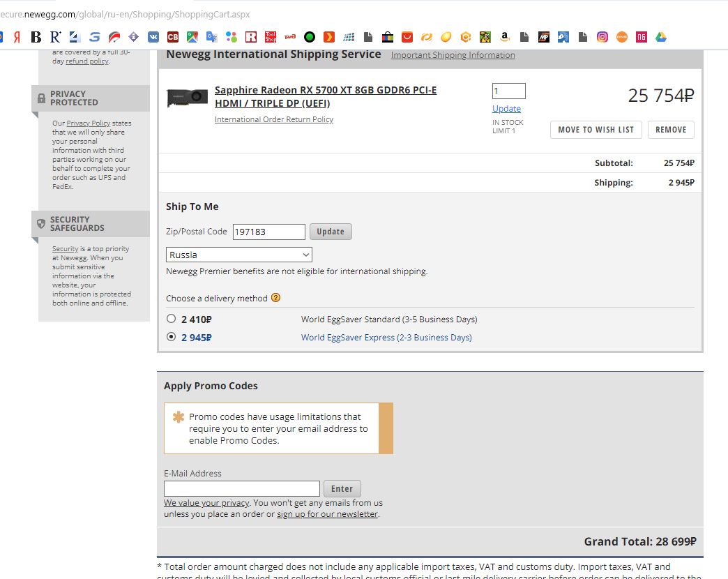Open the blue number 4 bookmark

(75, 37)
